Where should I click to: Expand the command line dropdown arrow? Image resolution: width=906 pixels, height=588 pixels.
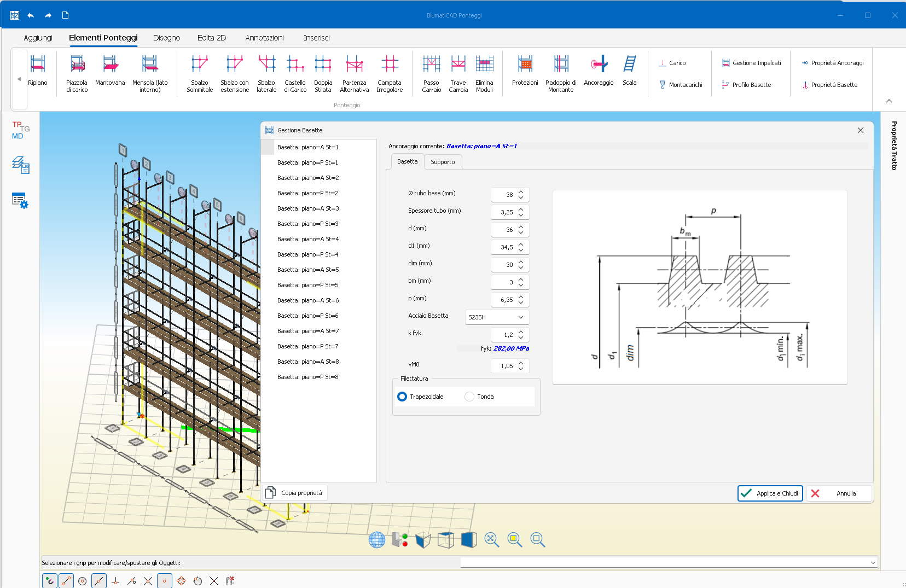[873, 563]
